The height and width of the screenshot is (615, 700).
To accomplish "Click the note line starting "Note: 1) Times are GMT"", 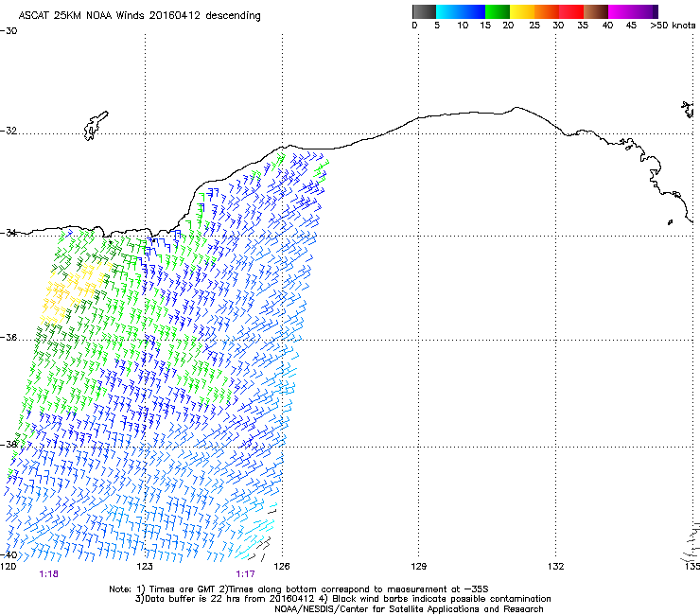I will coord(299,589).
